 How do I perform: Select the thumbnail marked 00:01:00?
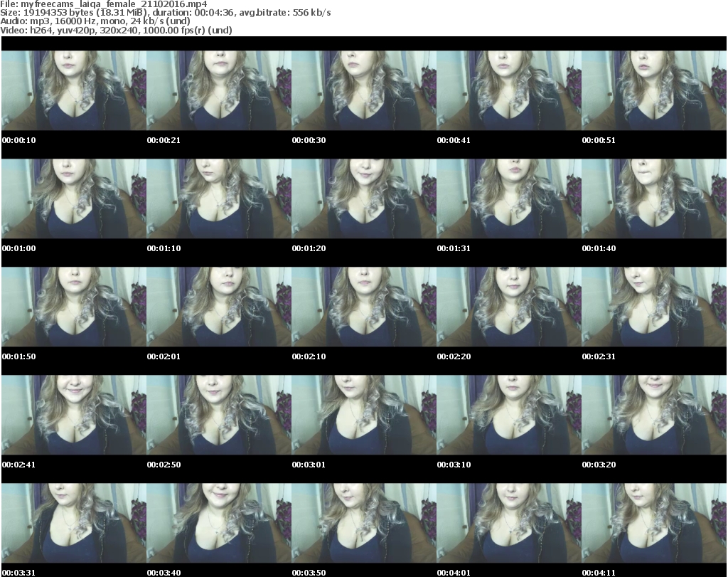74,198
